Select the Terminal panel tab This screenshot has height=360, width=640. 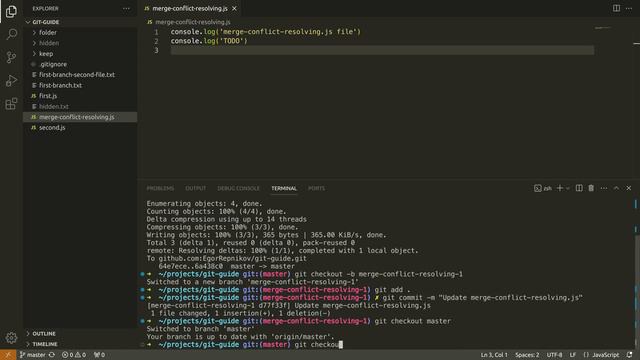(x=284, y=189)
